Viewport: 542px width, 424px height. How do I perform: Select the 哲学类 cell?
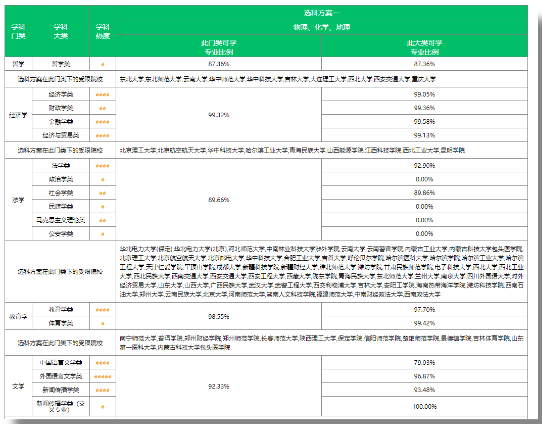click(x=60, y=64)
